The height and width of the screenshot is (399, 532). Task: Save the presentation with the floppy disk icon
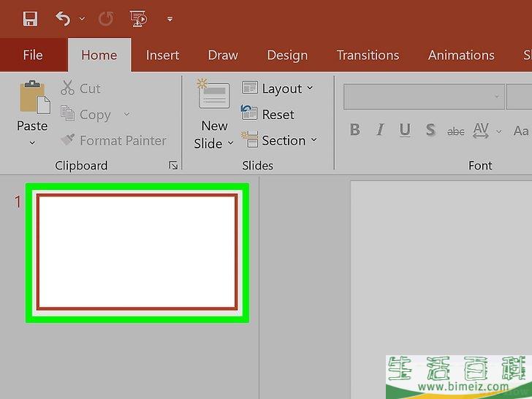coord(30,19)
